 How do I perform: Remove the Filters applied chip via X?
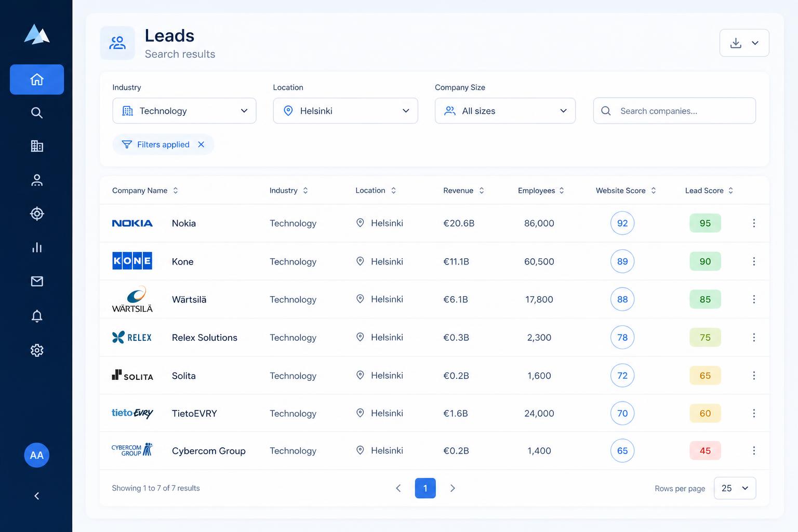(x=201, y=144)
